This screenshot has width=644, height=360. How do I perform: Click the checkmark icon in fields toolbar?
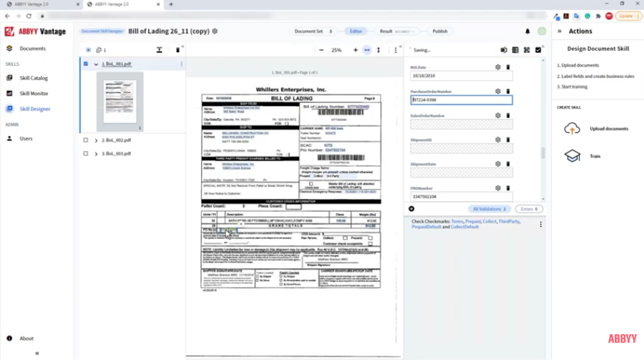538,50
